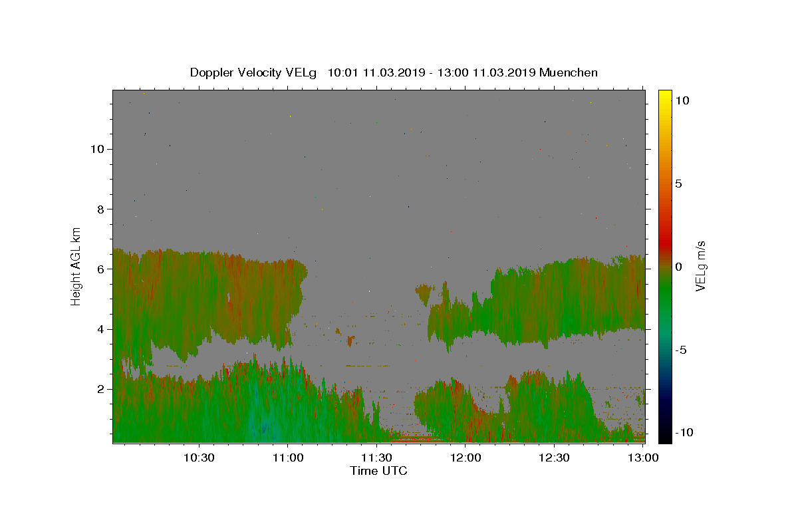Click the 'Muenchen' station name in title
Viewport: 798px width, 532px height.
pyautogui.click(x=569, y=72)
